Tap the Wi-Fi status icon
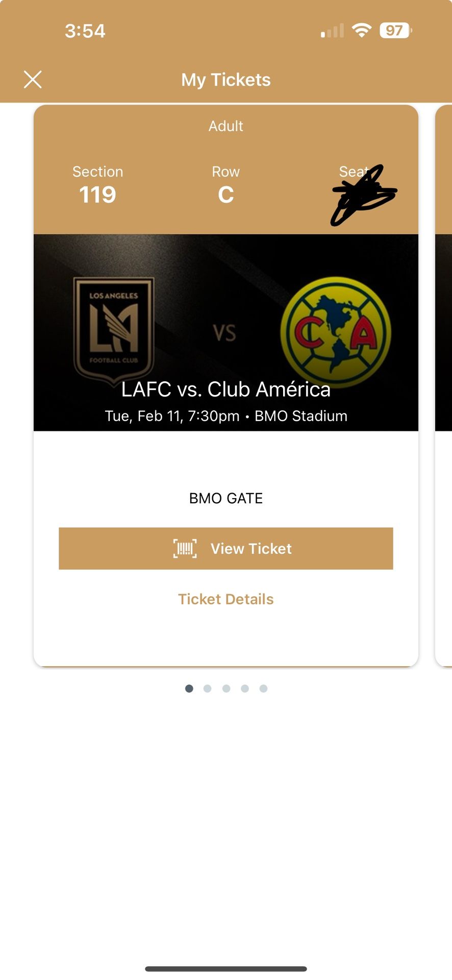The image size is (452, 980). [362, 31]
